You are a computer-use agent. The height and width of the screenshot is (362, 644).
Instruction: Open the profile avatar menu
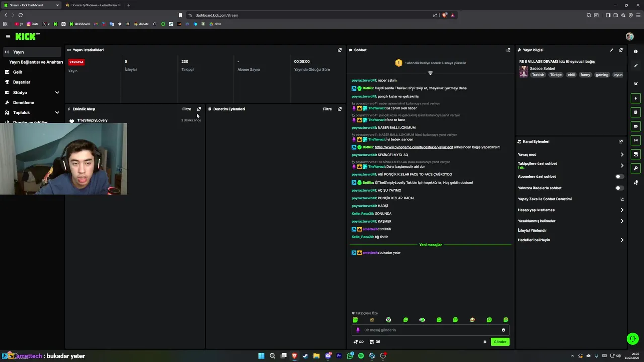[x=629, y=36]
